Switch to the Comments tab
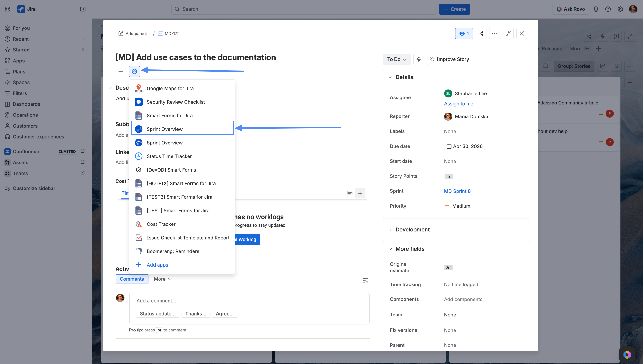 132,279
